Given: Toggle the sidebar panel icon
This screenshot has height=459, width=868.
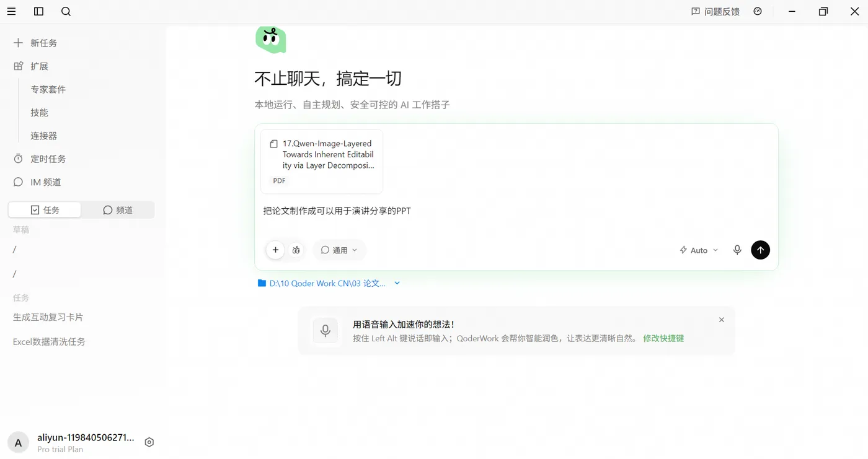Looking at the screenshot, I should click(x=38, y=11).
